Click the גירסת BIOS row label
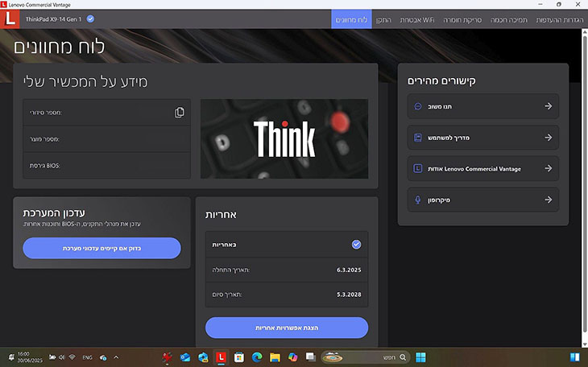The image size is (588, 367). 44,166
